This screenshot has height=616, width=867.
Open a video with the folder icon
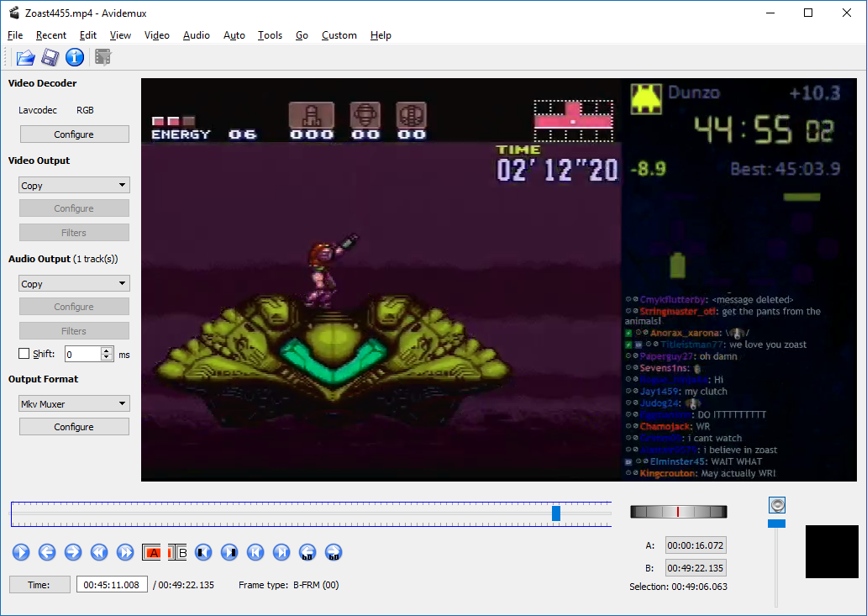point(25,57)
